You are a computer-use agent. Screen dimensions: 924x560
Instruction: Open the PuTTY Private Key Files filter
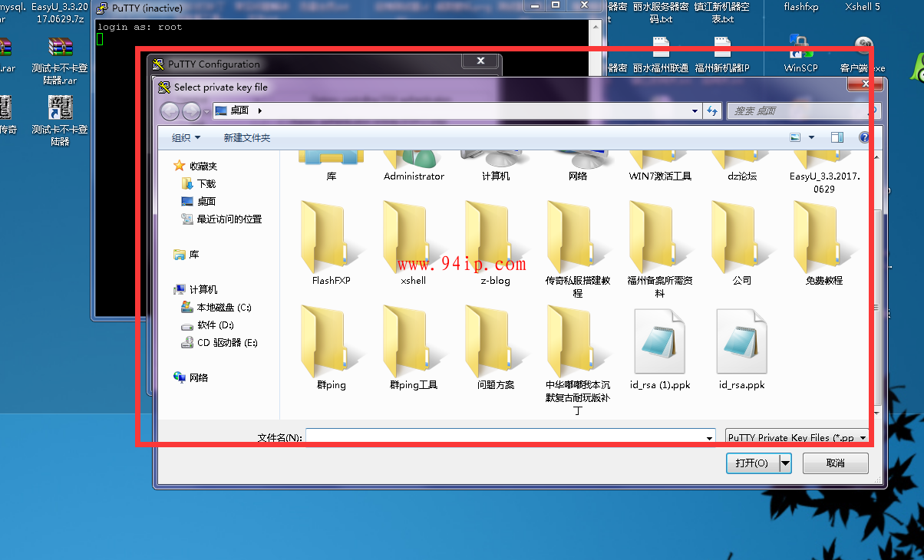[x=797, y=437]
